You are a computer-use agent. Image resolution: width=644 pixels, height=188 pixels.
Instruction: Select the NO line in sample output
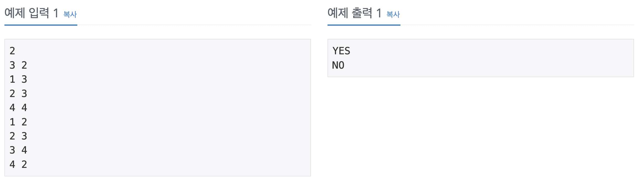(338, 65)
